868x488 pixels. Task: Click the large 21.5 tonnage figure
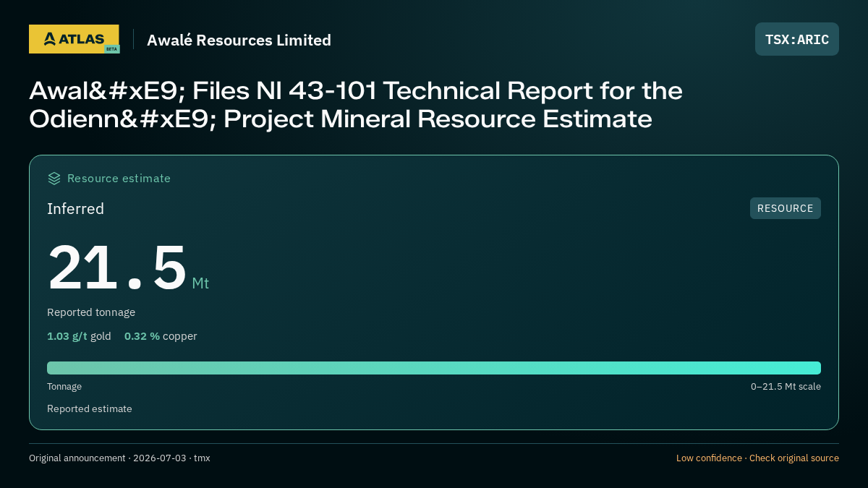click(x=117, y=267)
